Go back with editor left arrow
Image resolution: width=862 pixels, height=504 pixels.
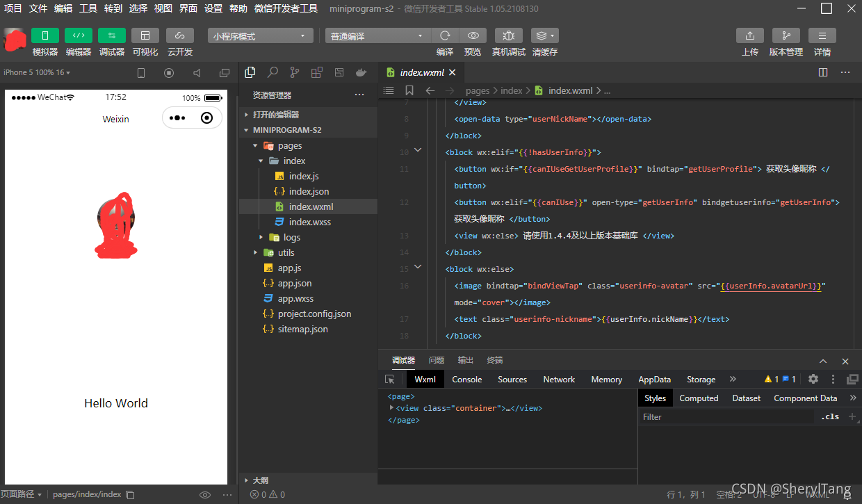pos(430,90)
